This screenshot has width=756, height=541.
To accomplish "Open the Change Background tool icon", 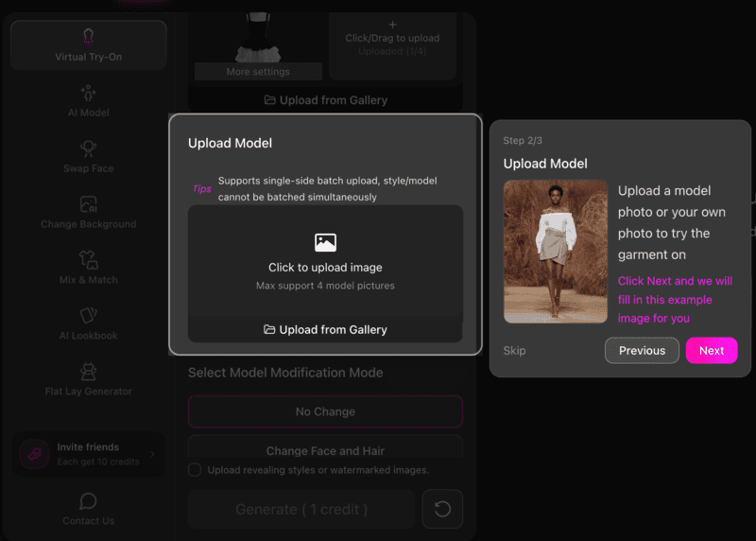I will pos(88,204).
